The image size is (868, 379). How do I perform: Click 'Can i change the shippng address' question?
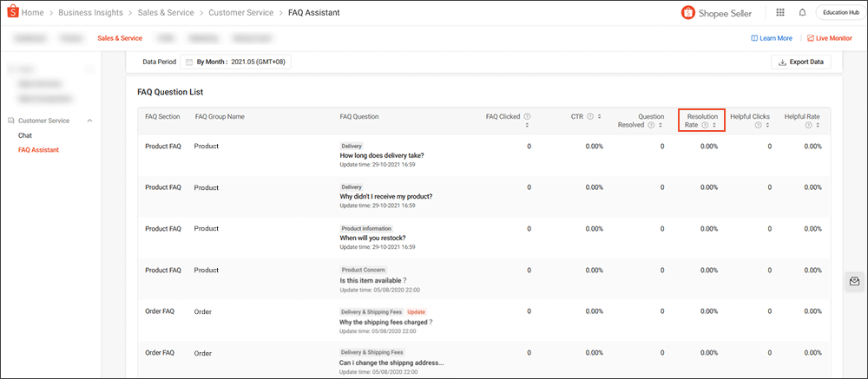pyautogui.click(x=391, y=363)
